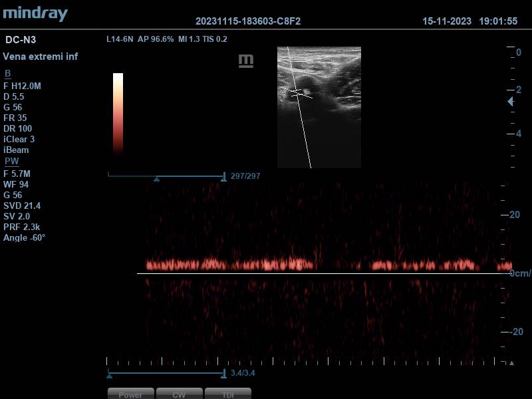Click the Doppler color map bar
The width and height of the screenshot is (532, 399).
tap(118, 113)
